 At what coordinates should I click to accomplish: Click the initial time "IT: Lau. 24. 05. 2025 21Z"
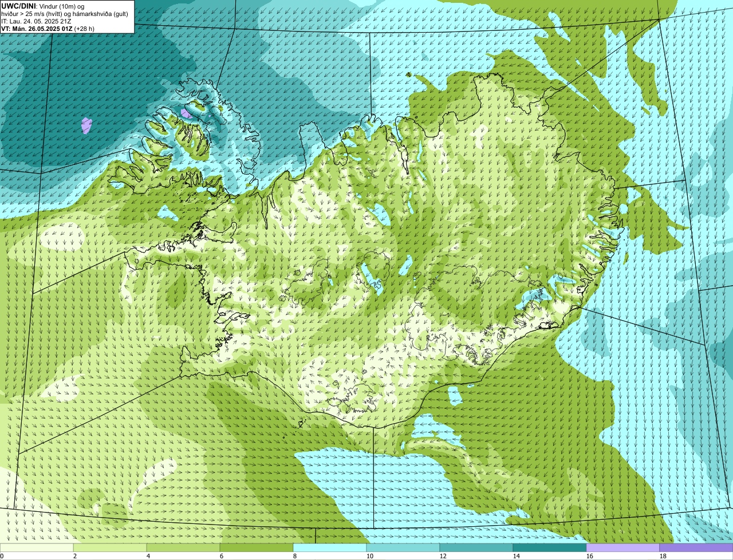36,21
